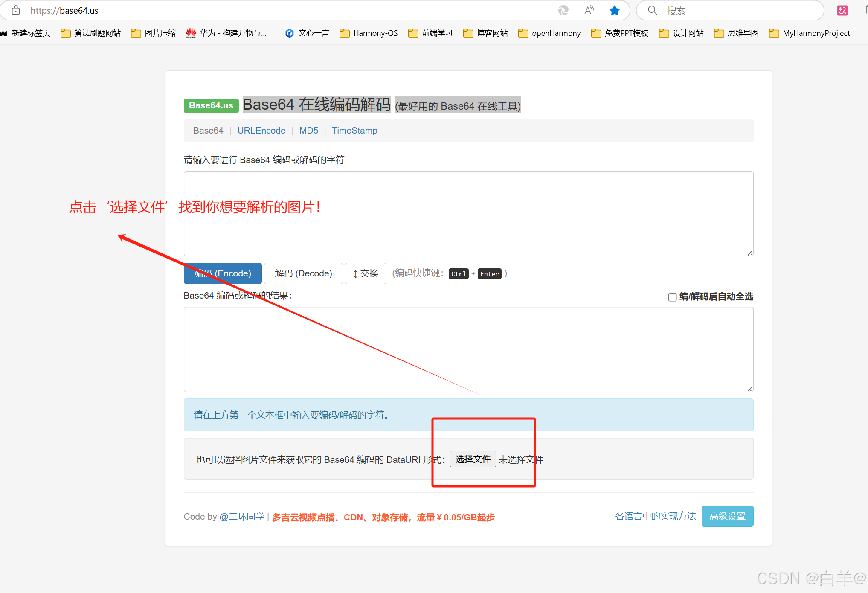Switch to the URLEncode tab
The width and height of the screenshot is (868, 593).
click(x=261, y=131)
